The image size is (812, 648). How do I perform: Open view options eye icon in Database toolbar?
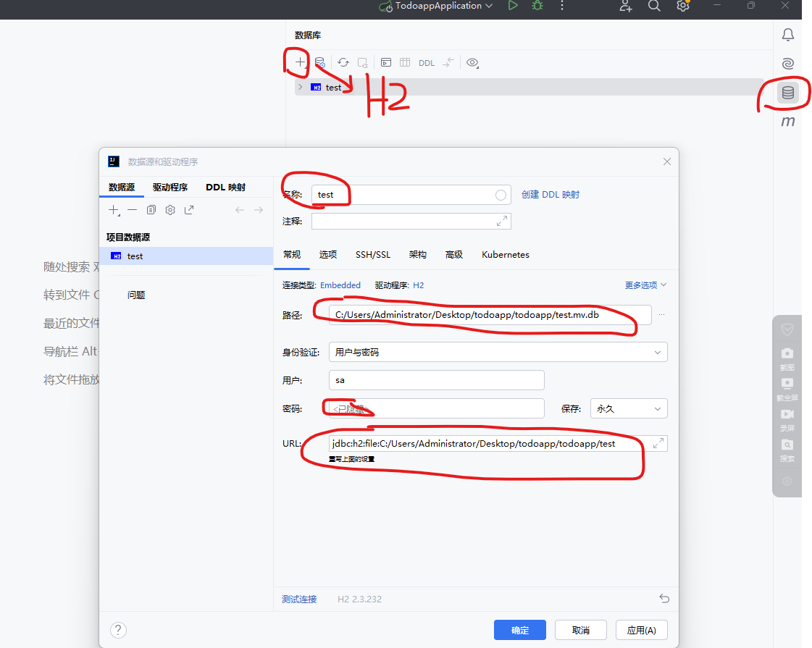(472, 62)
